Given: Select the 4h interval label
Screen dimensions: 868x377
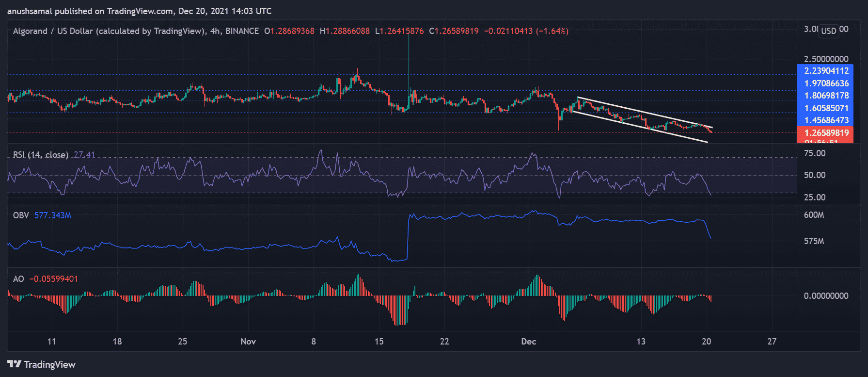Looking at the screenshot, I should 215,31.
